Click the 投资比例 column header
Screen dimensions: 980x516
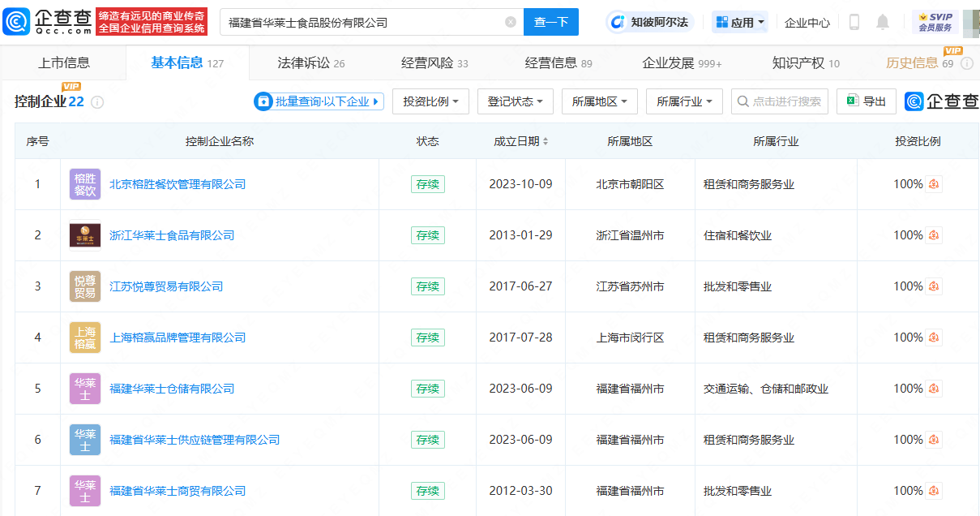click(x=918, y=141)
